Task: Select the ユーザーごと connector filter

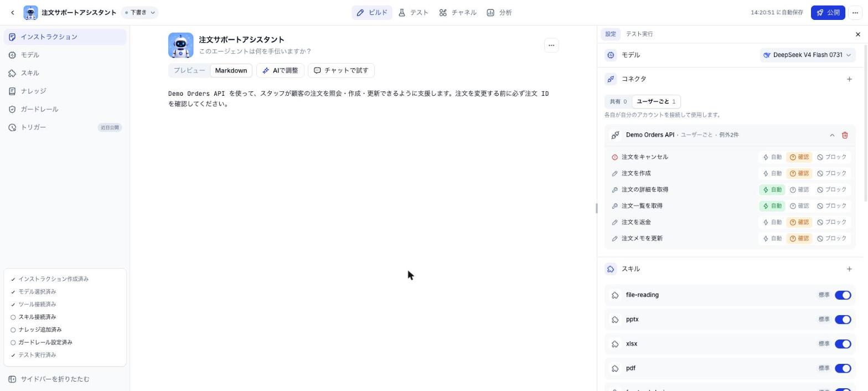Action: 656,102
